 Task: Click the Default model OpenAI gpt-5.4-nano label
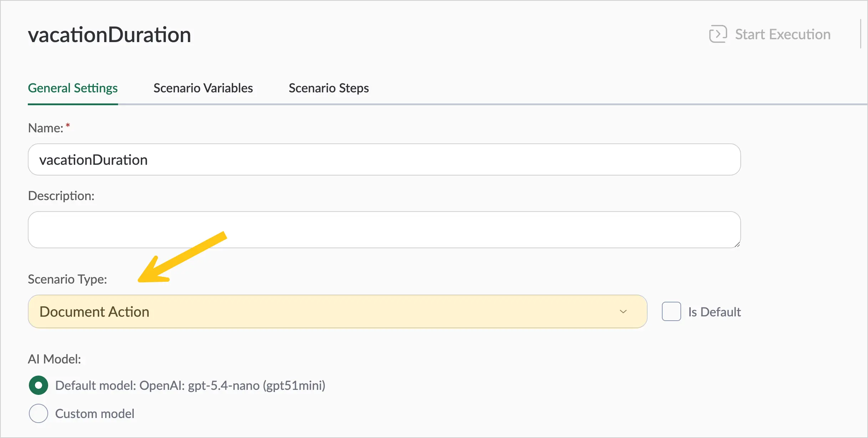(x=190, y=386)
